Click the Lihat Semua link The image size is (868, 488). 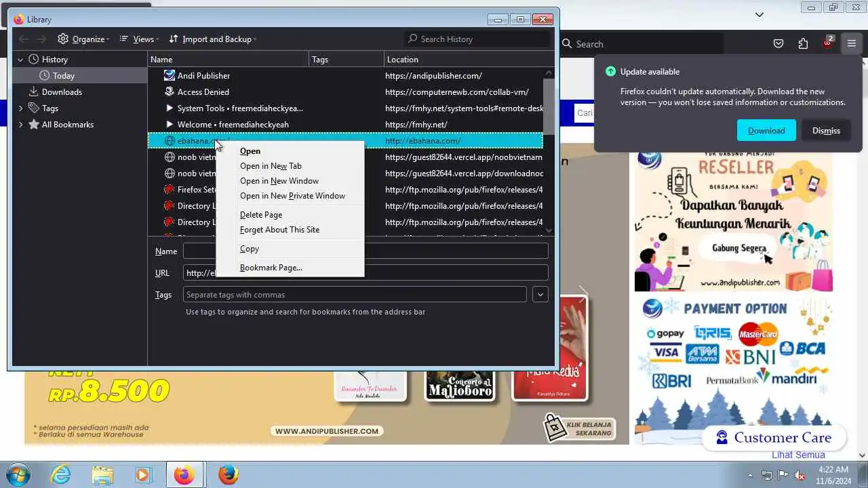[x=798, y=455]
